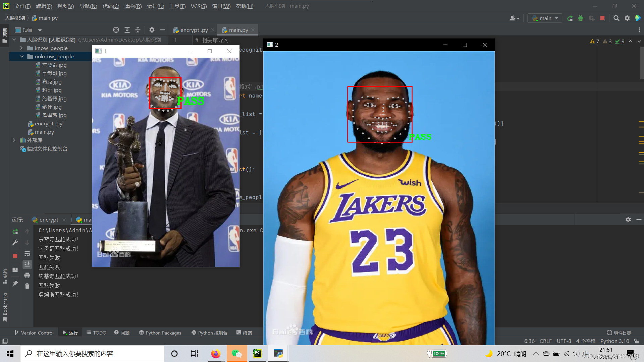644x362 pixels.
Task: Open the 事件日志 panel
Action: 619,333
